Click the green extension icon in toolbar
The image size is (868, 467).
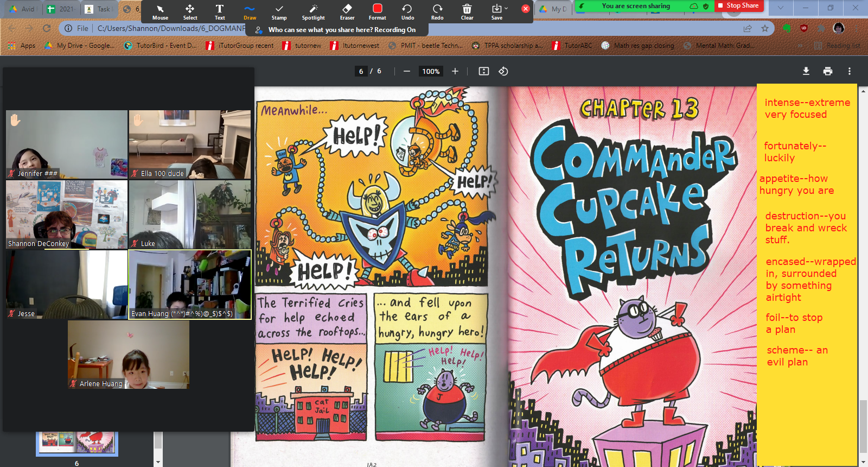(787, 28)
